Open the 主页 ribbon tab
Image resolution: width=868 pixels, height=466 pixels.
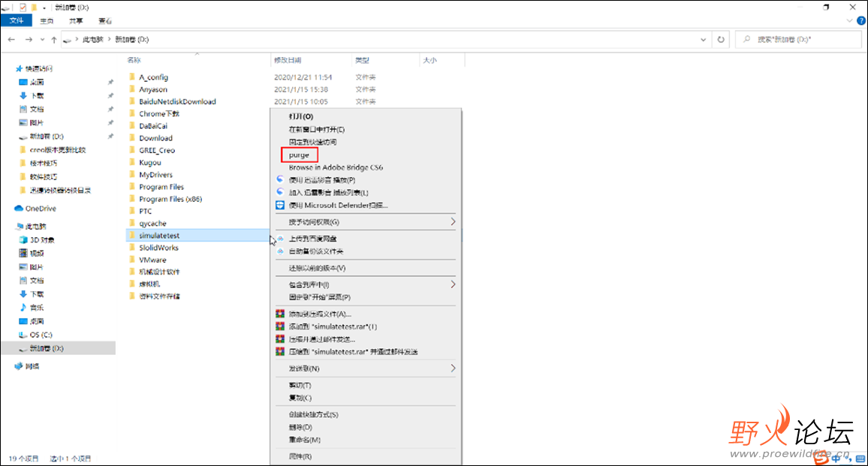point(47,21)
